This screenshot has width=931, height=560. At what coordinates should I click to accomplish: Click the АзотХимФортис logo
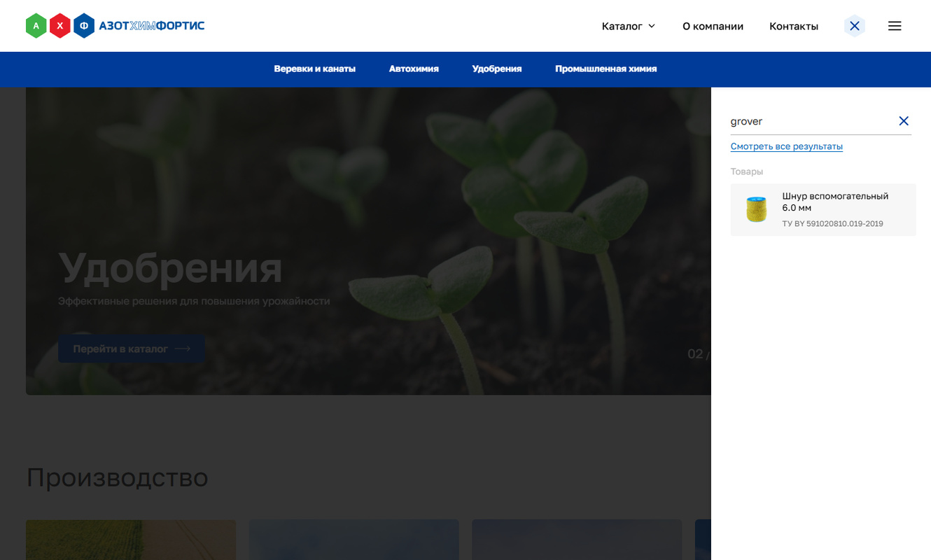point(115,26)
